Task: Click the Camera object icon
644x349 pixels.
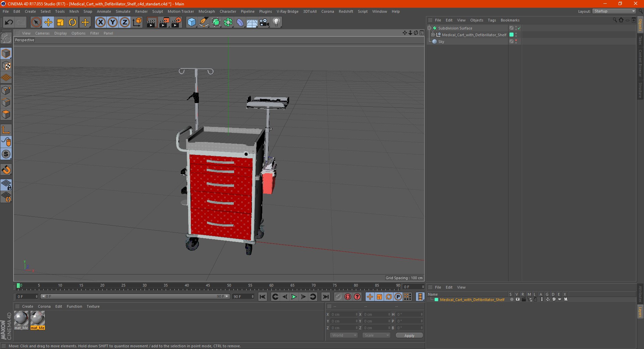Action: [x=264, y=22]
